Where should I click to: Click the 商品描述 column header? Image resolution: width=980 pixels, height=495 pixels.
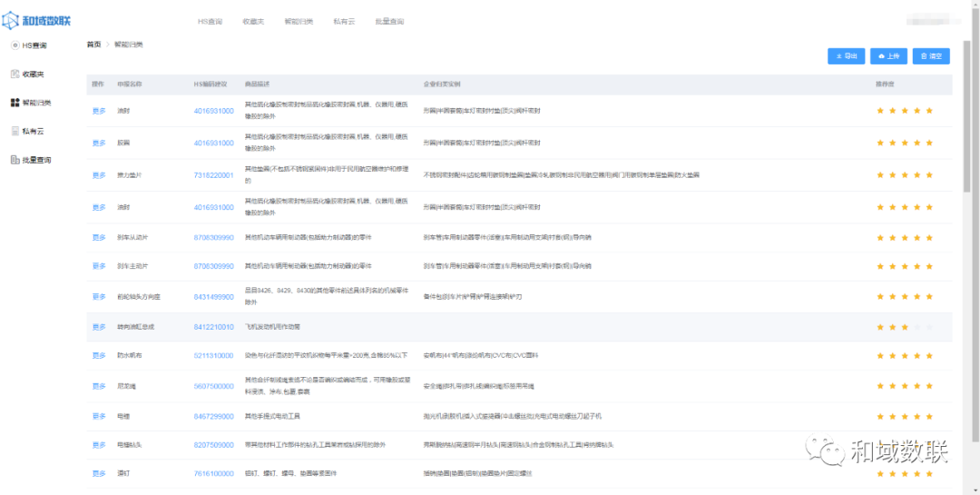tap(257, 84)
